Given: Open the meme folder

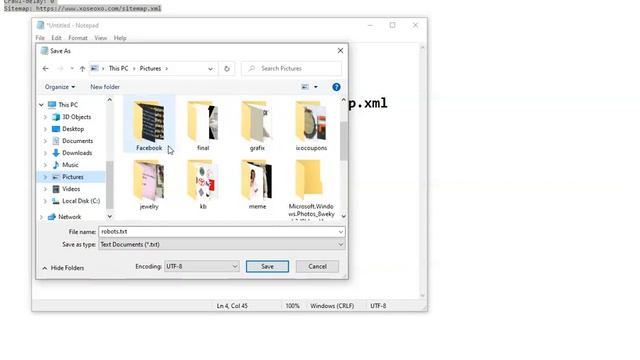Looking at the screenshot, I should pyautogui.click(x=257, y=184).
